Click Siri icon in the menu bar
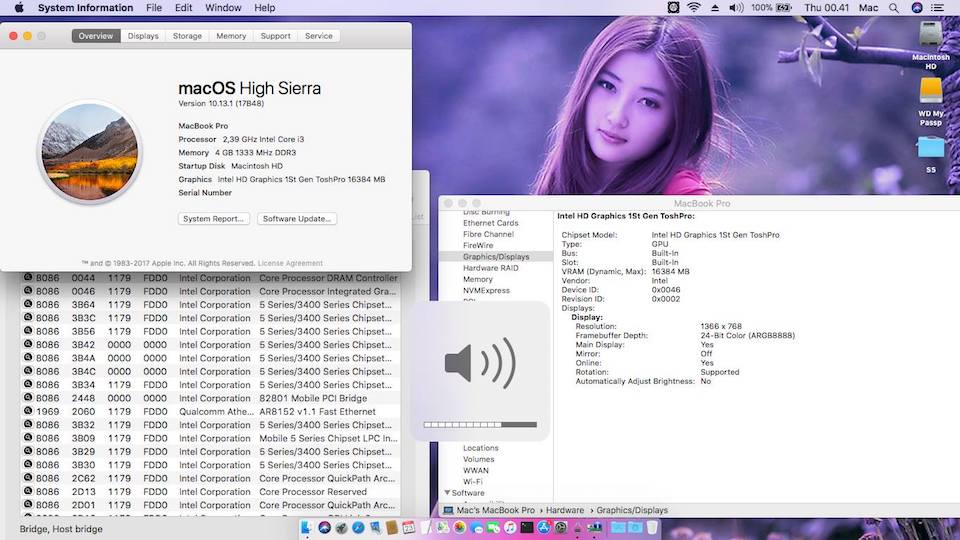Screen dimensions: 960x540 pos(917,8)
